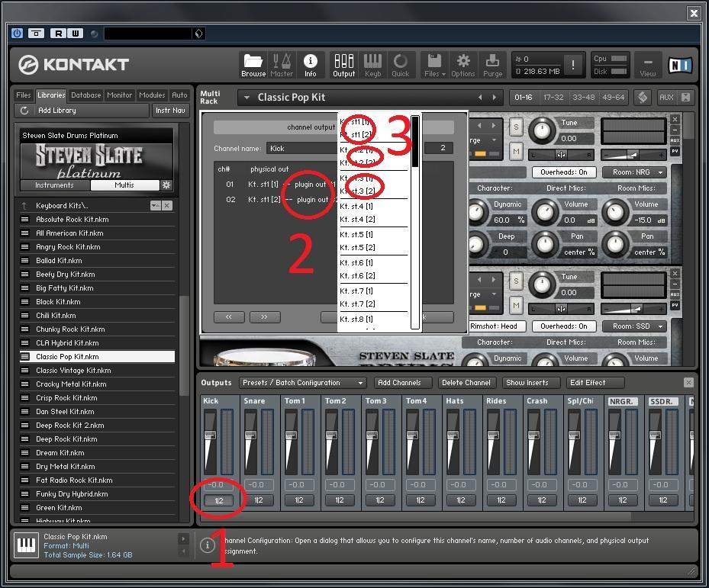Open the Classic Pop Kit multi dropdown arrow

pos(247,97)
